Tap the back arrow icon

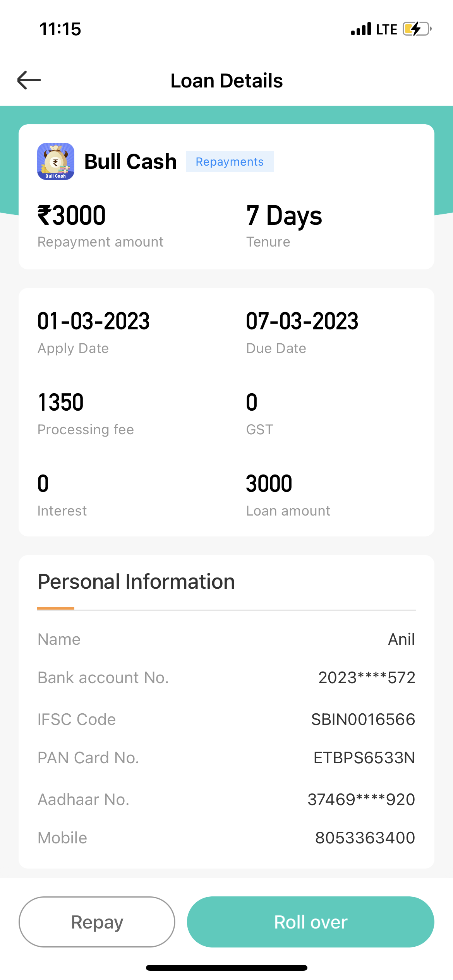coord(29,80)
